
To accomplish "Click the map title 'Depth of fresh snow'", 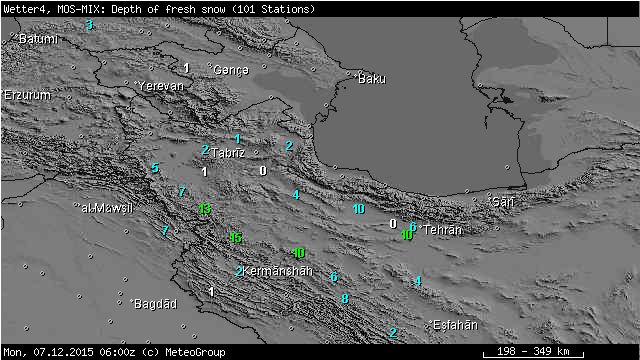I will click(168, 9).
